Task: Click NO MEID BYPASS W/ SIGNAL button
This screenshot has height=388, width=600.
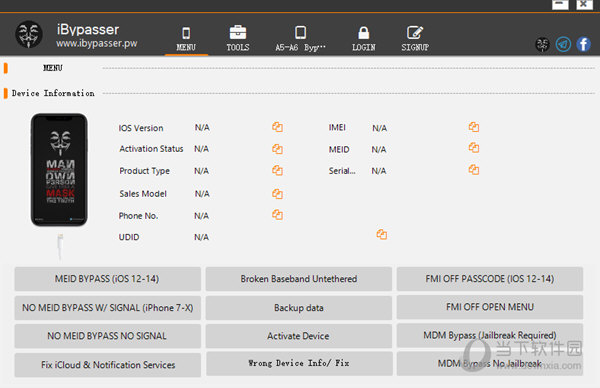Action: coord(108,308)
